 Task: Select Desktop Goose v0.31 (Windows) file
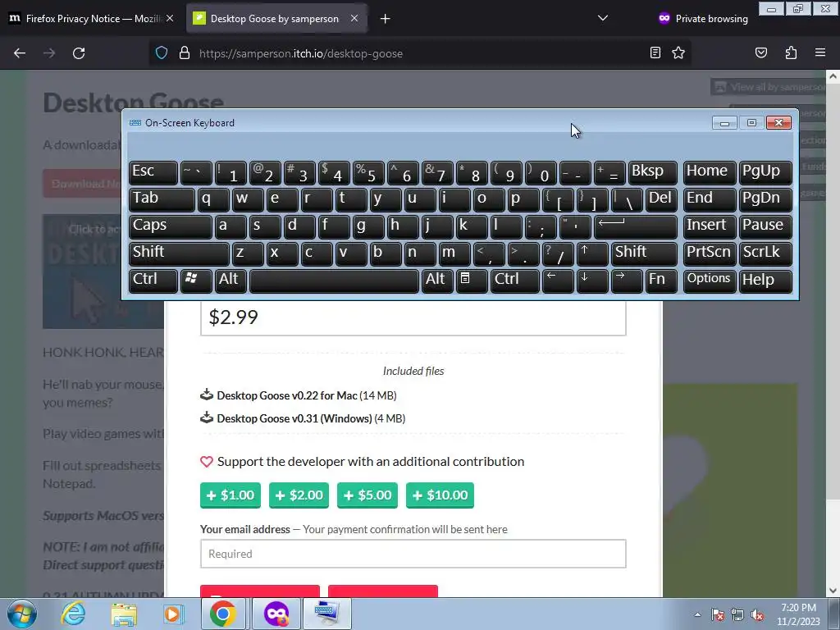pos(303,418)
